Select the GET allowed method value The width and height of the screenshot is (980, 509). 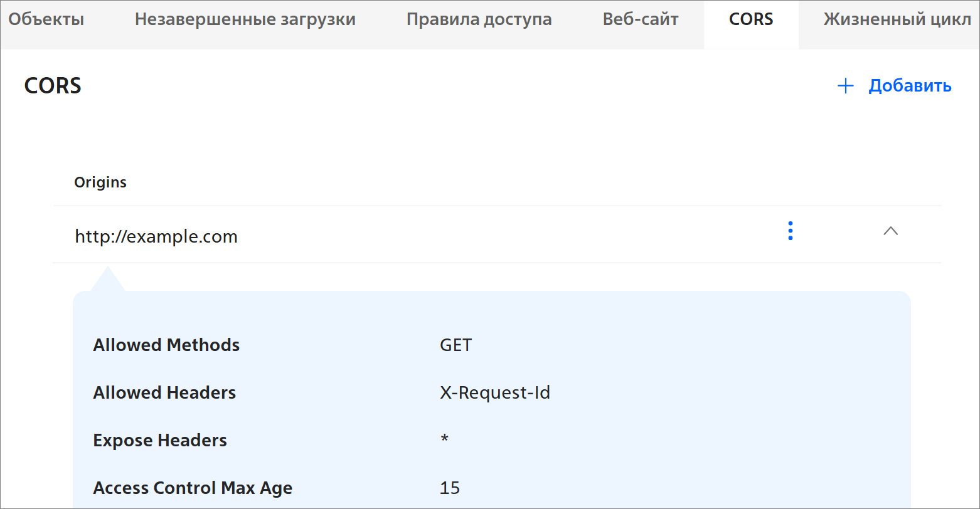pos(456,345)
